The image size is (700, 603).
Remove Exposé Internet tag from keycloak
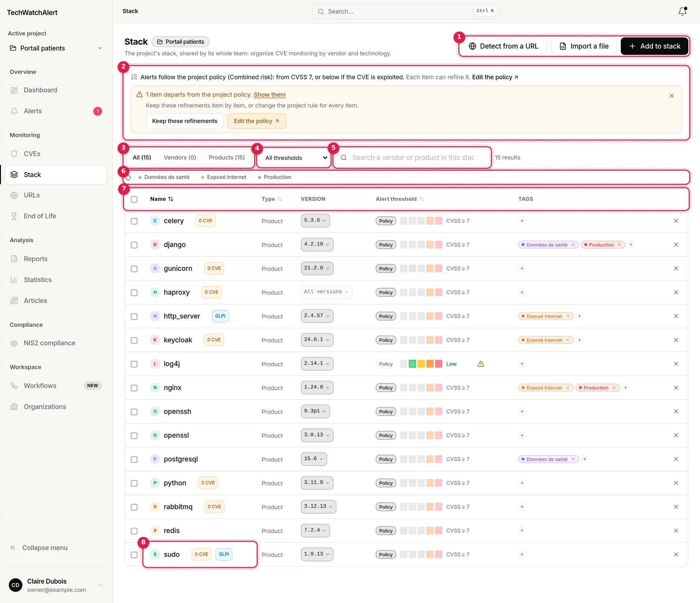568,340
